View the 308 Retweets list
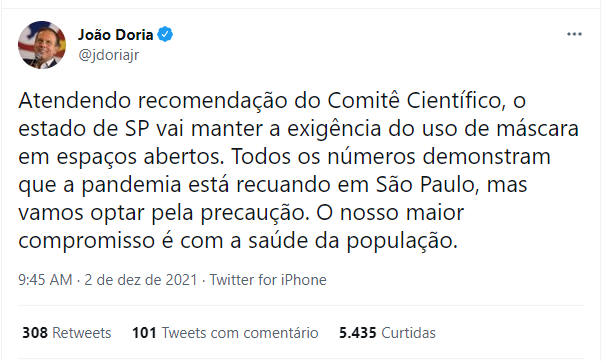The image size is (610, 361). pyautogui.click(x=67, y=333)
